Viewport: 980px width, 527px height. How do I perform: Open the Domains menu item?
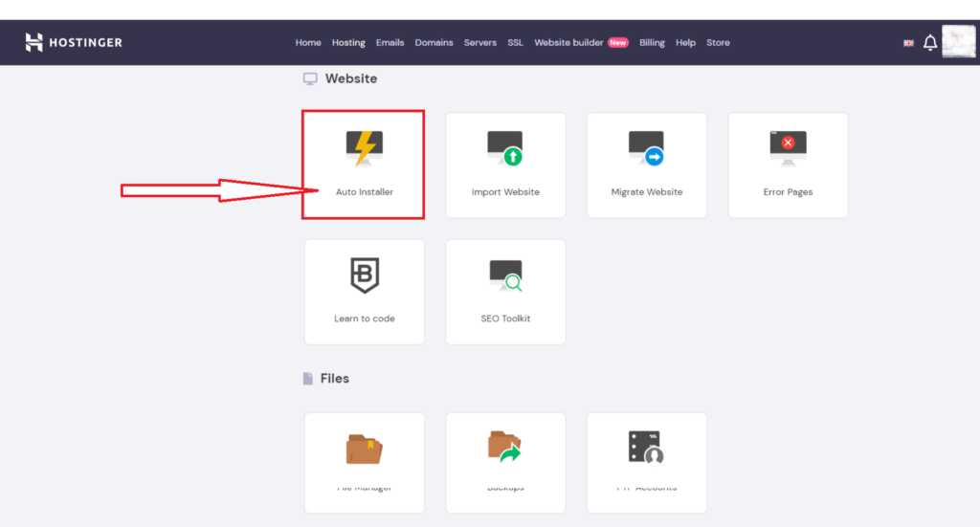click(434, 42)
